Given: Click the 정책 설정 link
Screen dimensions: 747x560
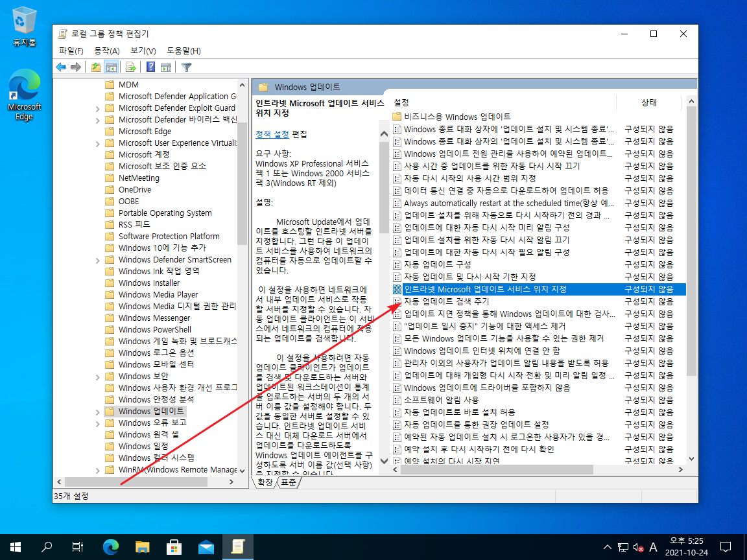Looking at the screenshot, I should coord(272,134).
